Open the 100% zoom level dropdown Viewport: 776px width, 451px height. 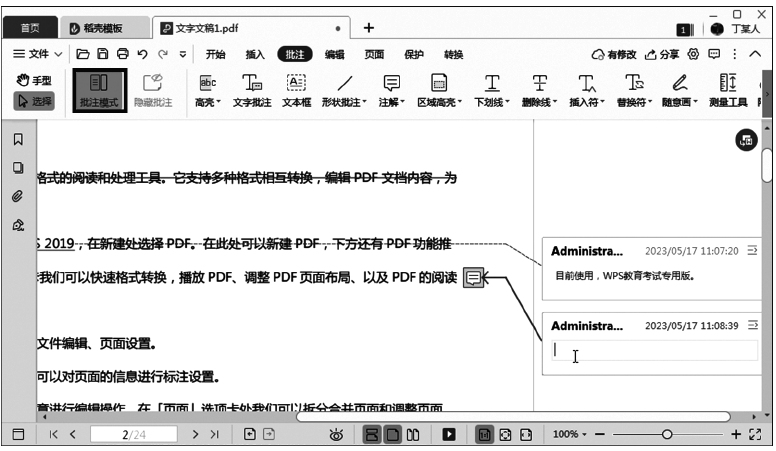pos(570,435)
